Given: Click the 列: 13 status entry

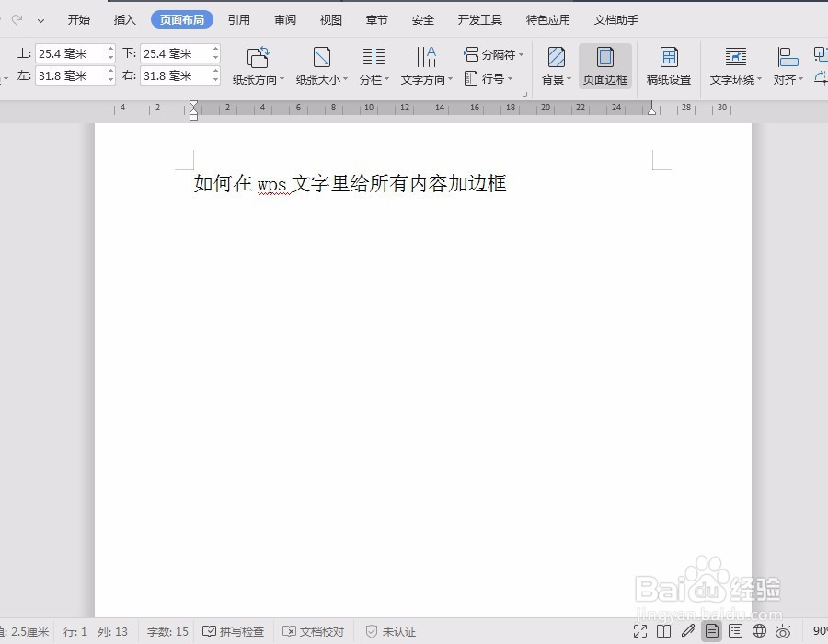Looking at the screenshot, I should [112, 631].
